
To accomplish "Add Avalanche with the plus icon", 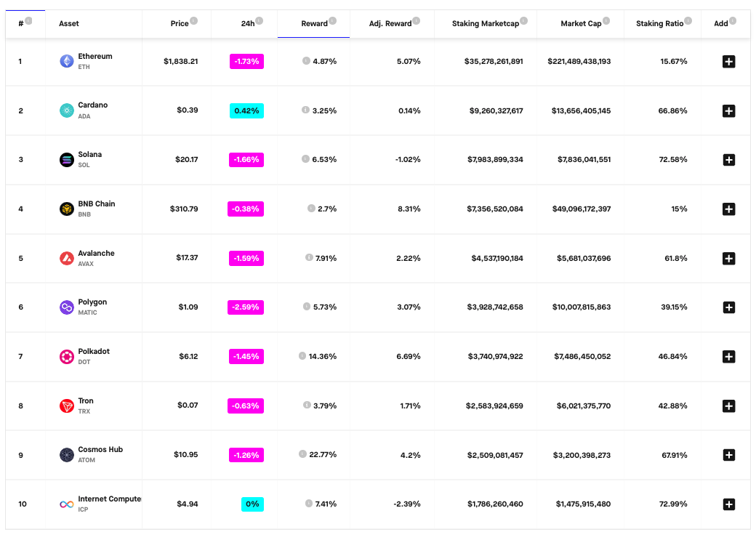I will pyautogui.click(x=728, y=259).
